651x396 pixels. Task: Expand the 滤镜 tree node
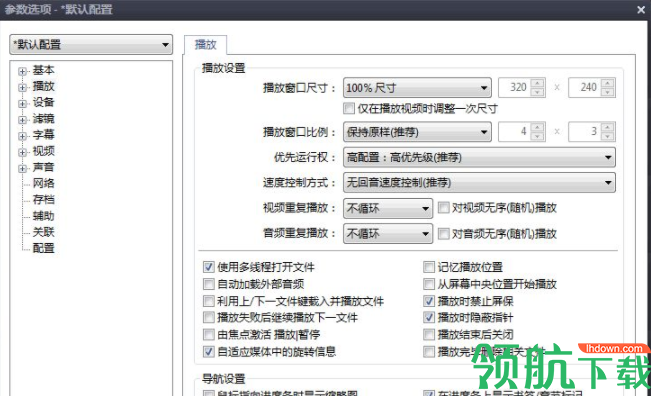22,120
